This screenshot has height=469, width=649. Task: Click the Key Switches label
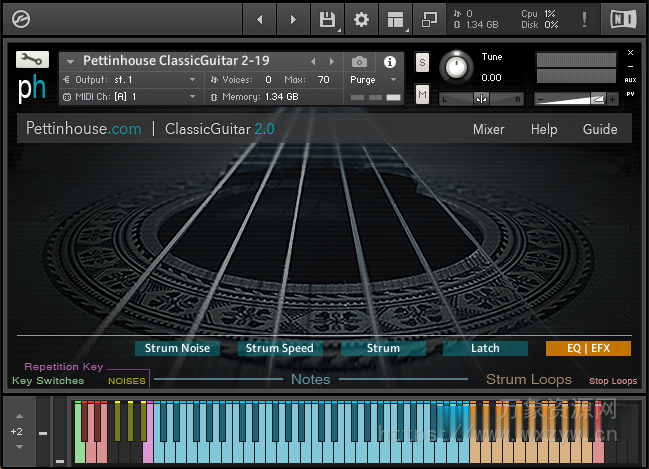coord(48,380)
